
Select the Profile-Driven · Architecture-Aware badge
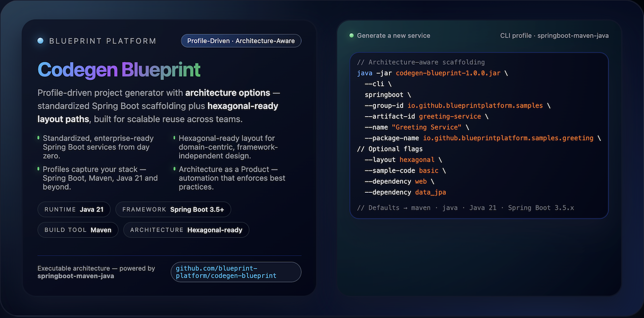(240, 41)
